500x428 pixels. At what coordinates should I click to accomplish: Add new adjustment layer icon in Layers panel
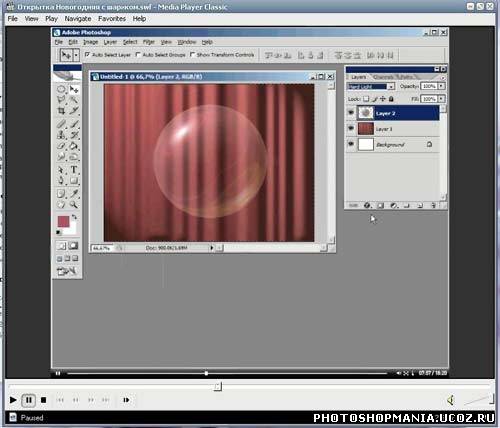(x=394, y=205)
